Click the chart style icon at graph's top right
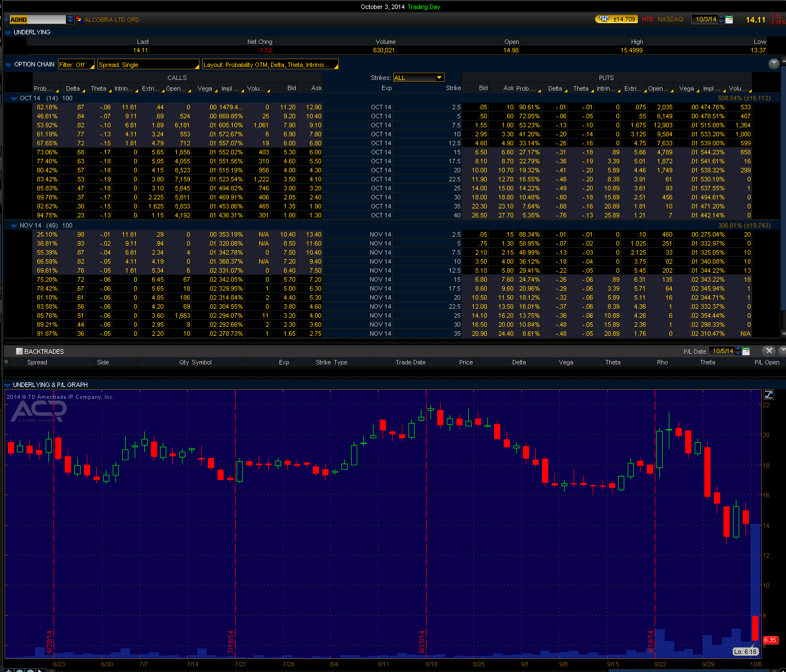The width and height of the screenshot is (786, 672). pos(769,394)
